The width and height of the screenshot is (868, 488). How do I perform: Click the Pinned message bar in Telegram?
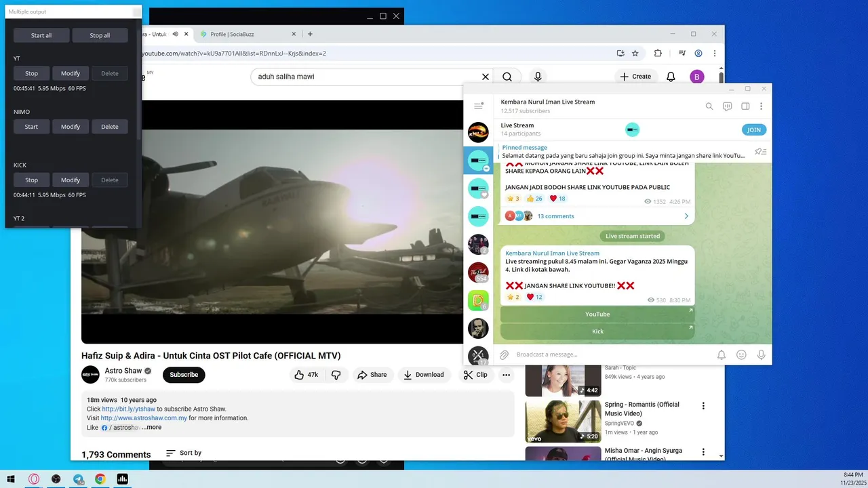624,152
